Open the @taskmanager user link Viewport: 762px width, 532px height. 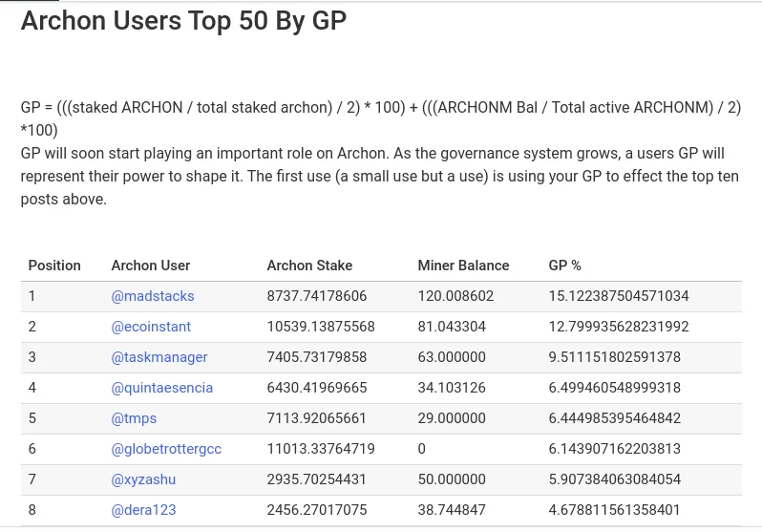pos(159,357)
